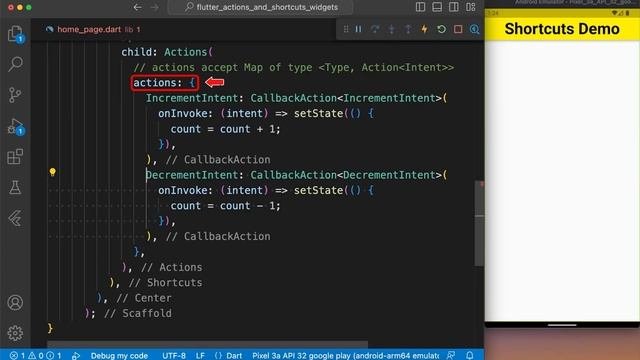This screenshot has height=360, width=640.
Task: Click the Shortcuts Demo app bar title
Action: click(562, 29)
